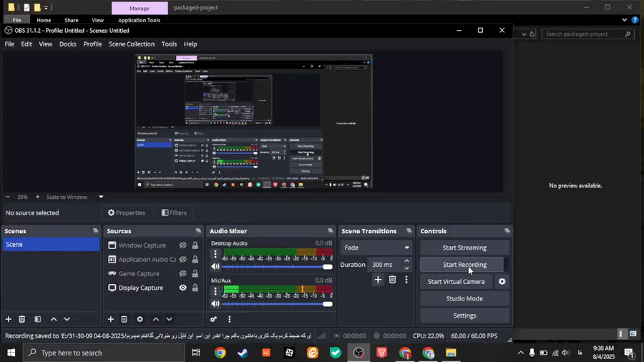This screenshot has height=362, width=644.
Task: Show the Window Capture source
Action: click(182, 245)
